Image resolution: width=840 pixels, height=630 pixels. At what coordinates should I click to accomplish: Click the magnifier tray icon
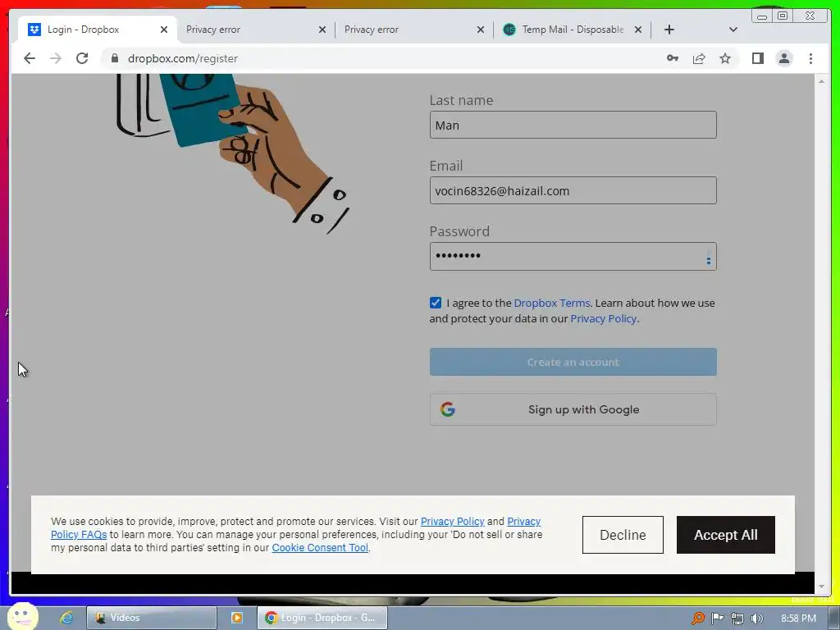click(x=697, y=619)
